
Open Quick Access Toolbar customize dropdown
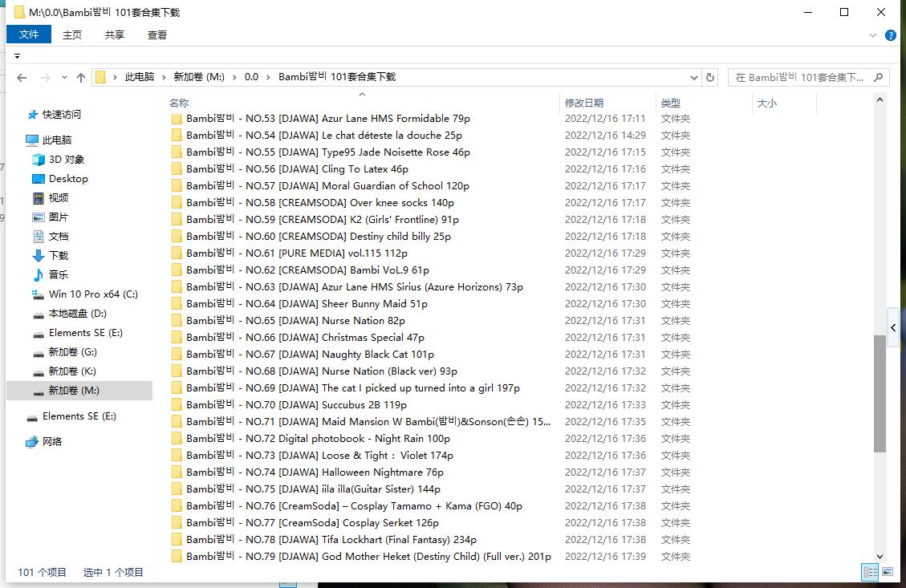[x=18, y=56]
